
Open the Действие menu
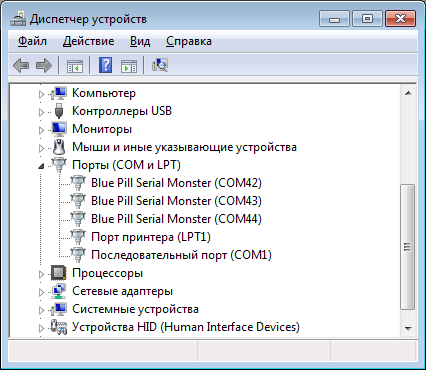pyautogui.click(x=88, y=41)
